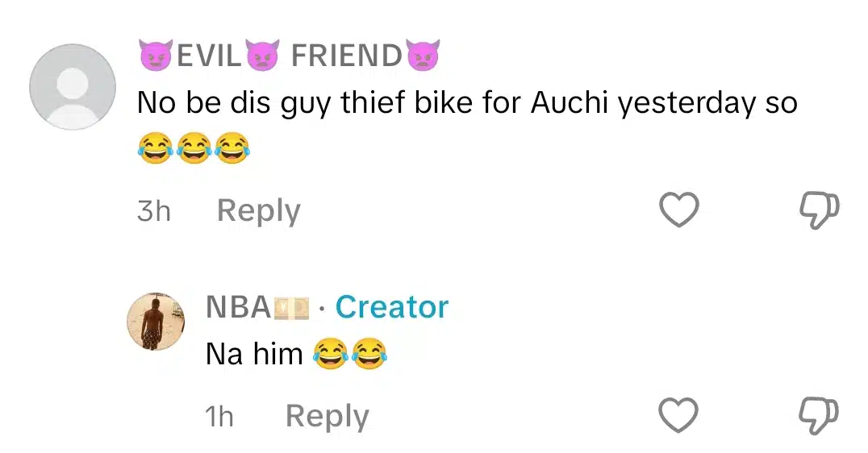
Task: Select the '3h' timestamp
Action: pyautogui.click(x=154, y=211)
